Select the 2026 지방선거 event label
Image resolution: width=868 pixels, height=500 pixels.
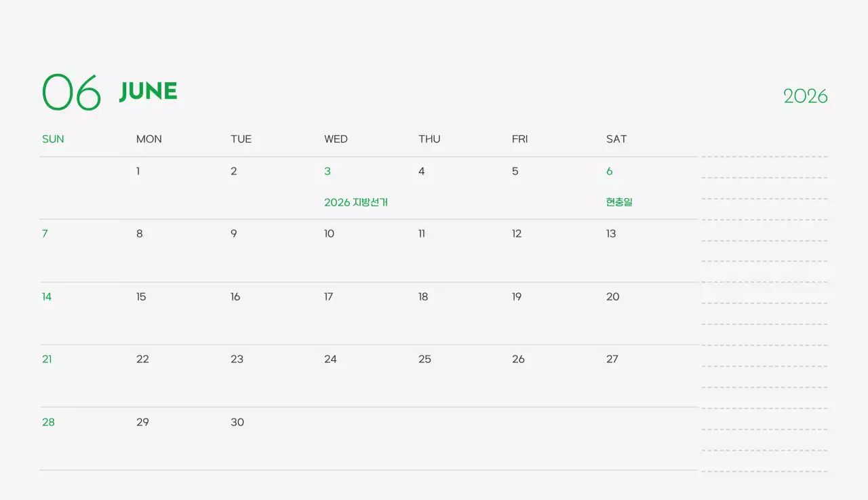coord(355,202)
